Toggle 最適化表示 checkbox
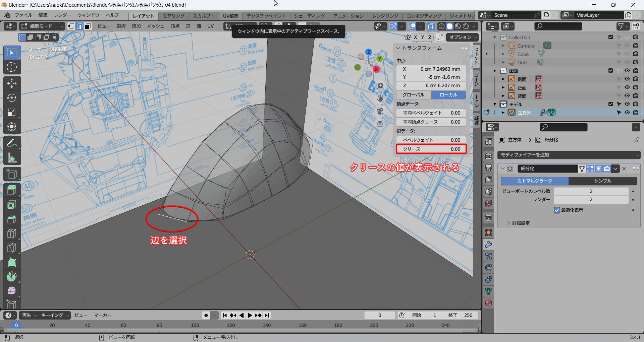The width and height of the screenshot is (644, 342). pyautogui.click(x=557, y=210)
